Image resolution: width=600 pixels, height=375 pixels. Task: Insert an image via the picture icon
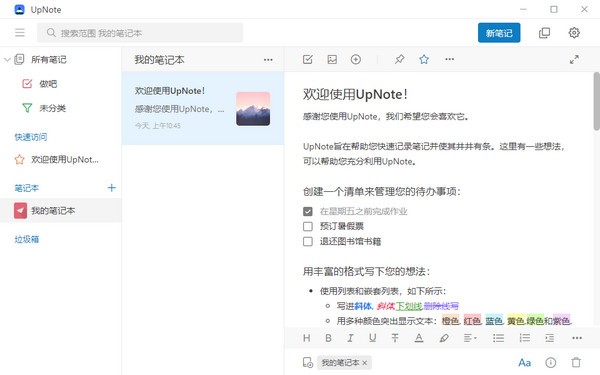click(332, 59)
